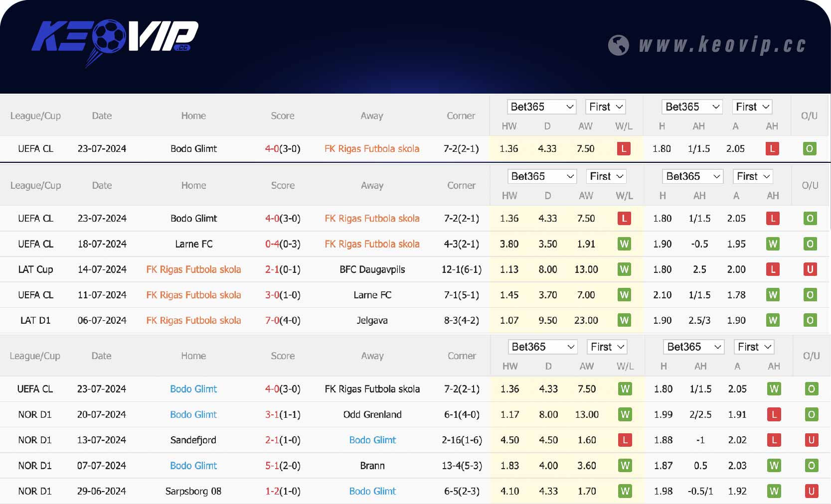Open the bottom table's left Bet365 dropdown
831x504 pixels.
click(x=543, y=347)
